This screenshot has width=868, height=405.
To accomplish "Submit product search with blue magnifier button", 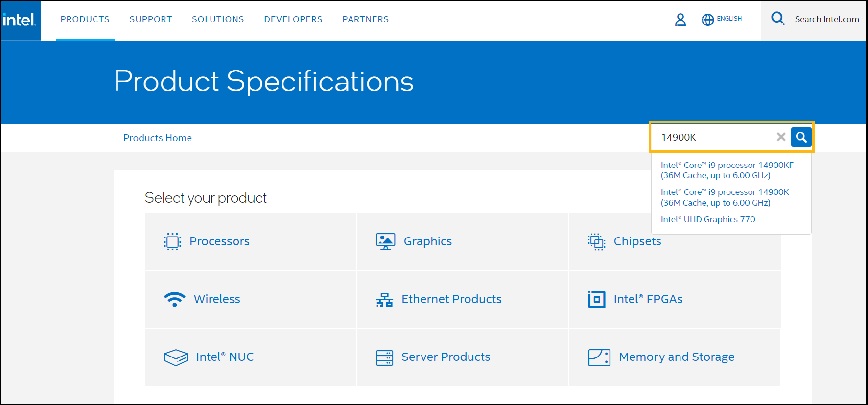I will [801, 137].
